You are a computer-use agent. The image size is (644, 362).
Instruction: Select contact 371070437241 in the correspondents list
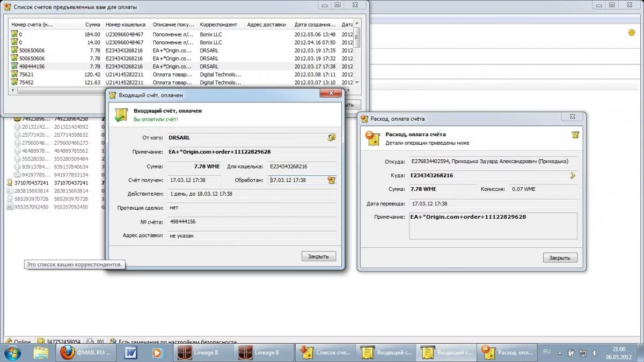(31, 183)
